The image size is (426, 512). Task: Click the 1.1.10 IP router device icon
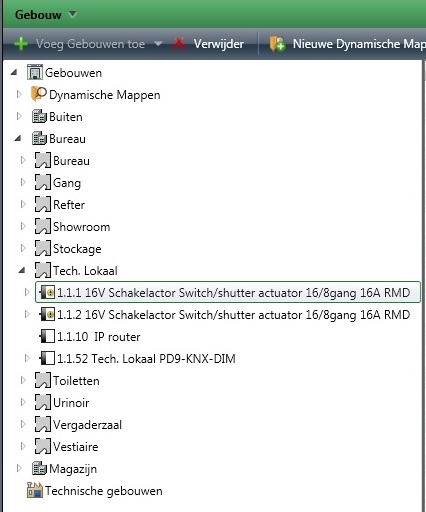point(47,336)
